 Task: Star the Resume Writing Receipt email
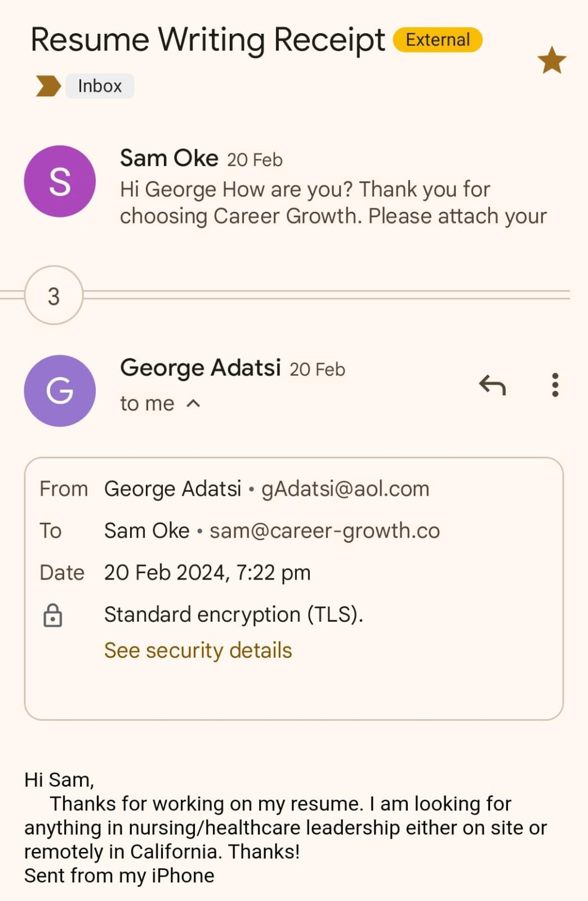(x=551, y=60)
